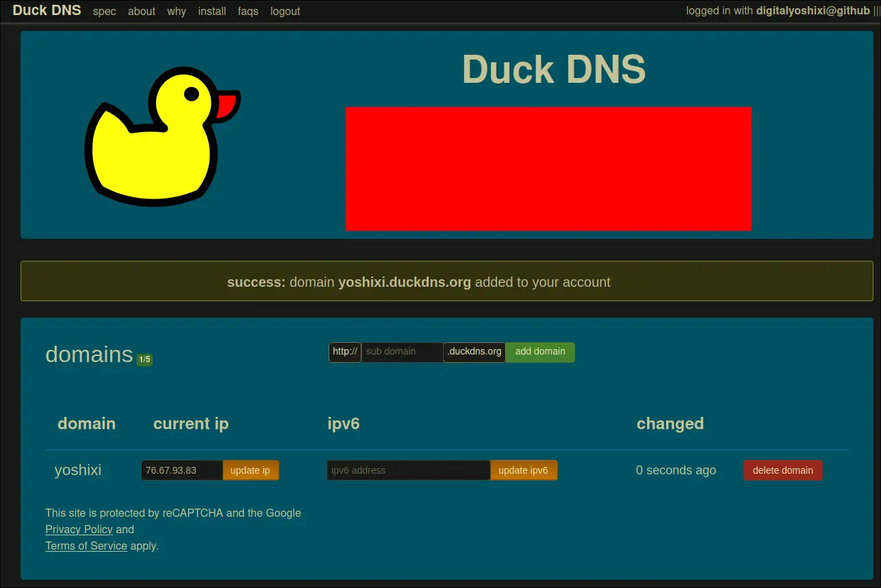Click the large red banner rectangle
The width and height of the screenshot is (881, 588).
(x=548, y=168)
